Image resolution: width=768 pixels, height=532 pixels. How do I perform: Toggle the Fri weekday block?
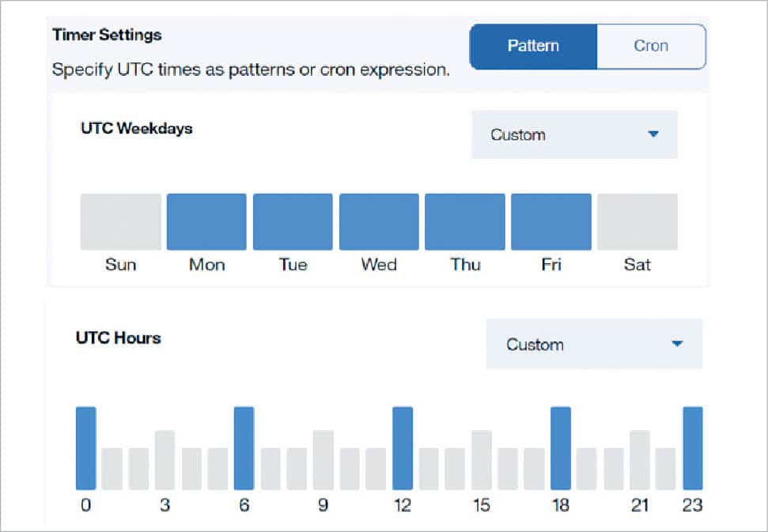551,222
